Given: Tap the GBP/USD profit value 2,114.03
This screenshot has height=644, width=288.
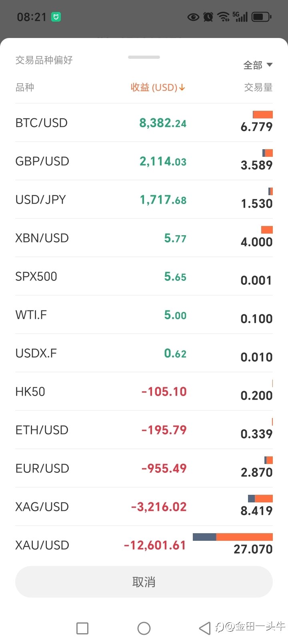Looking at the screenshot, I should [x=163, y=161].
